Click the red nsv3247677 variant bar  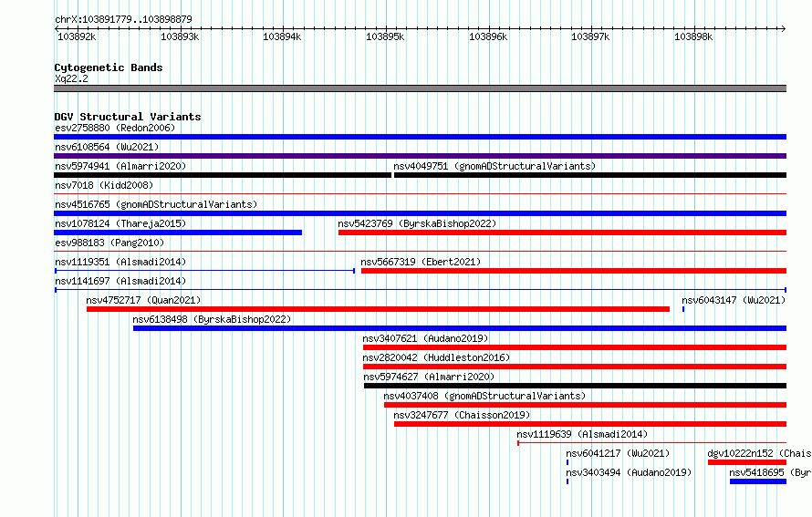[x=590, y=424]
